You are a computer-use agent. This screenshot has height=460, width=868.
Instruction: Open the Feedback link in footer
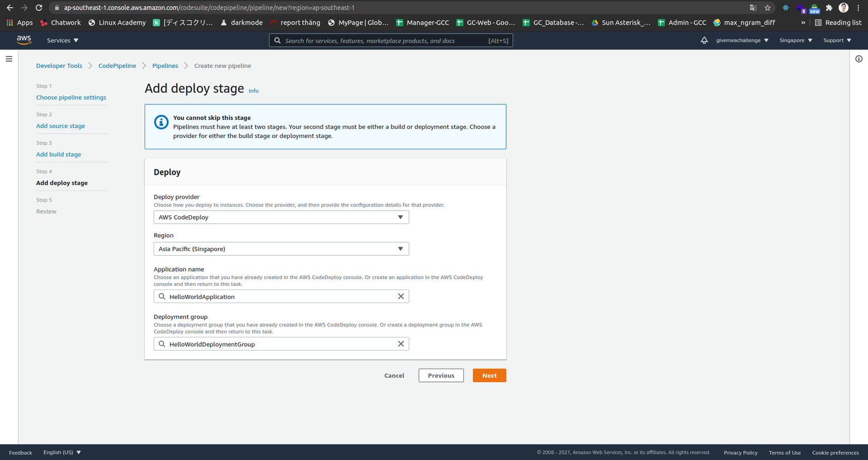(x=21, y=453)
